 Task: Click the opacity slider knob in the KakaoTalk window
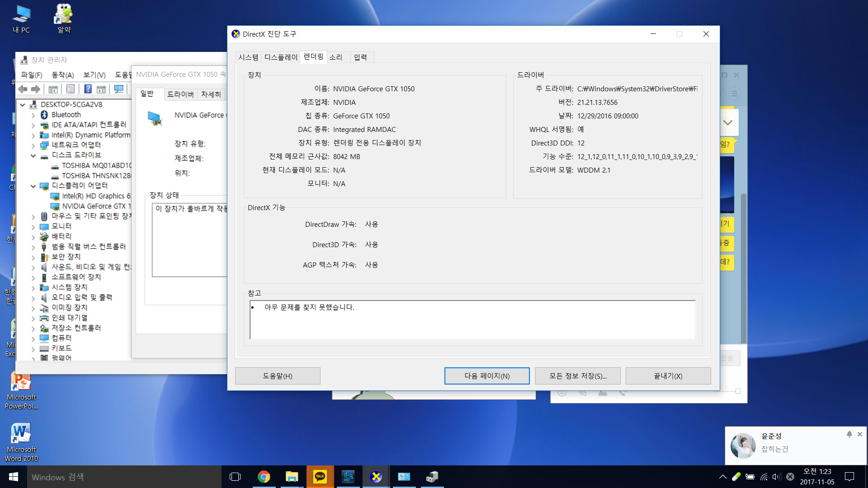point(738,391)
